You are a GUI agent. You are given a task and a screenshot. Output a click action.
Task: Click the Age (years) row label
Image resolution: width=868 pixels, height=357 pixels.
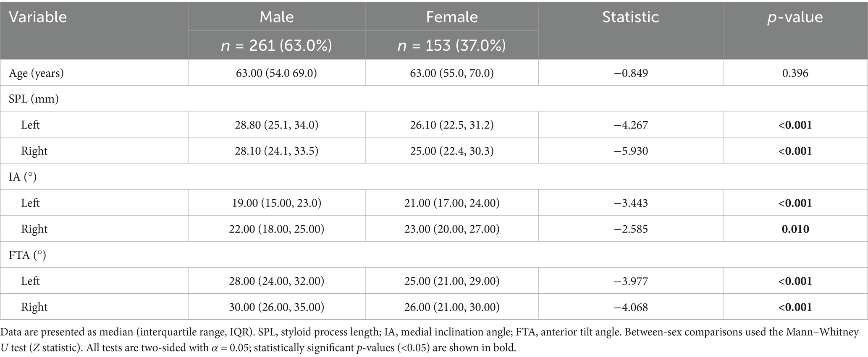pyautogui.click(x=36, y=73)
